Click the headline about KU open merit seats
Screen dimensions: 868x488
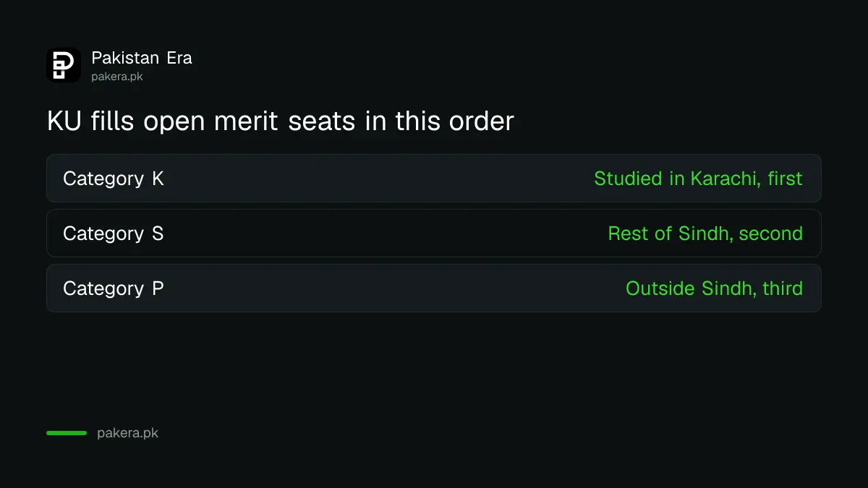281,121
